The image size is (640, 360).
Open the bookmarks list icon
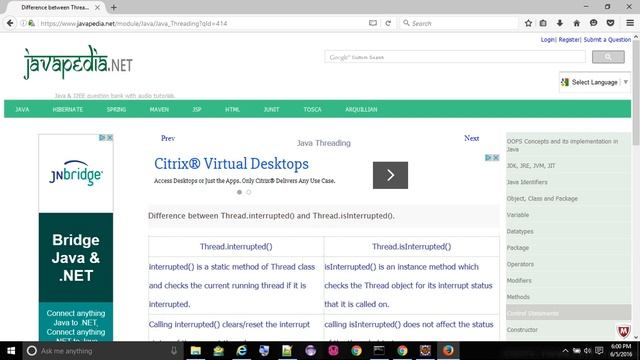543,23
